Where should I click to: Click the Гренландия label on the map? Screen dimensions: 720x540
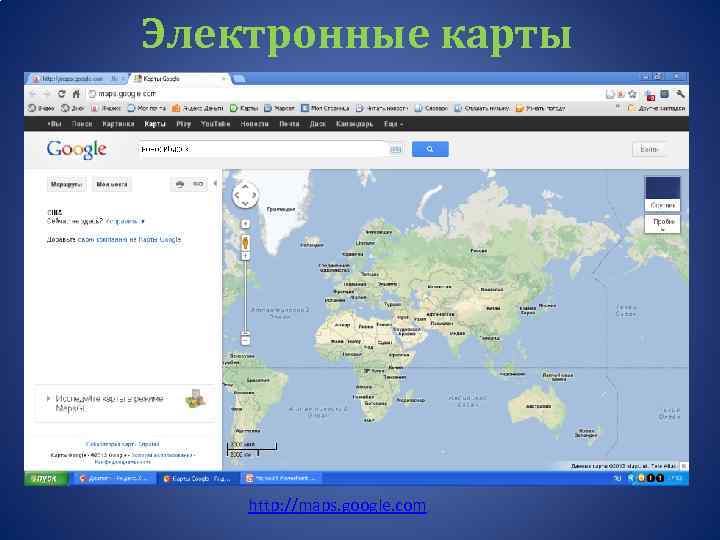[x=281, y=209]
